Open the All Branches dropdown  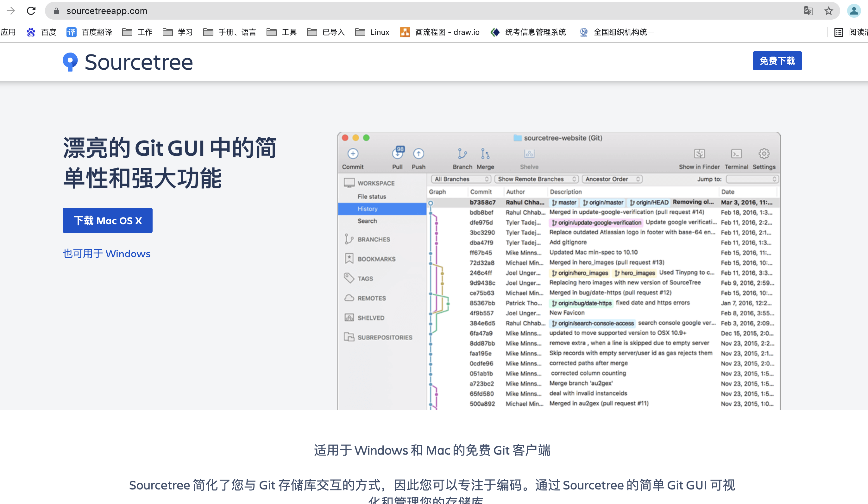[461, 179]
